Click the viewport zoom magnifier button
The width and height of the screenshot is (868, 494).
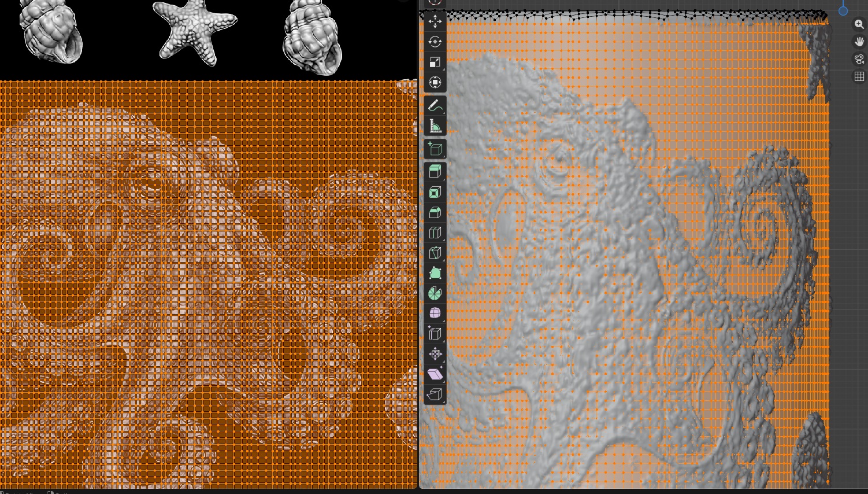tap(859, 24)
